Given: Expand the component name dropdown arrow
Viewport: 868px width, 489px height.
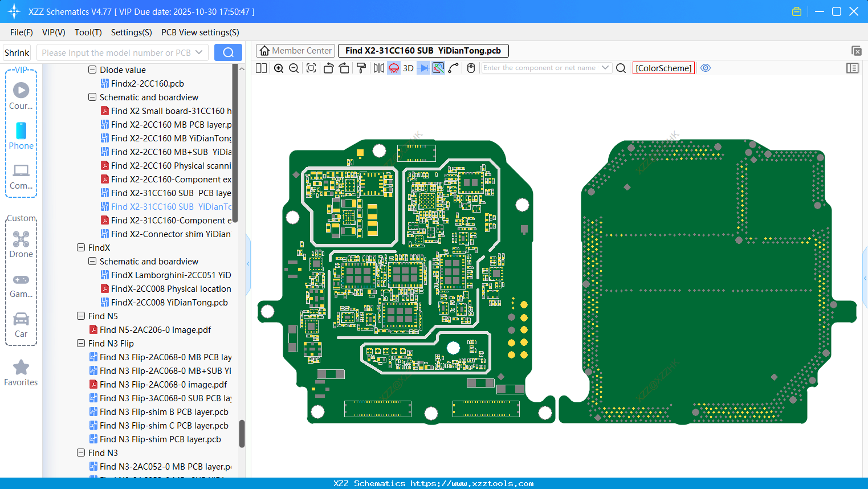Looking at the screenshot, I should tap(605, 68).
